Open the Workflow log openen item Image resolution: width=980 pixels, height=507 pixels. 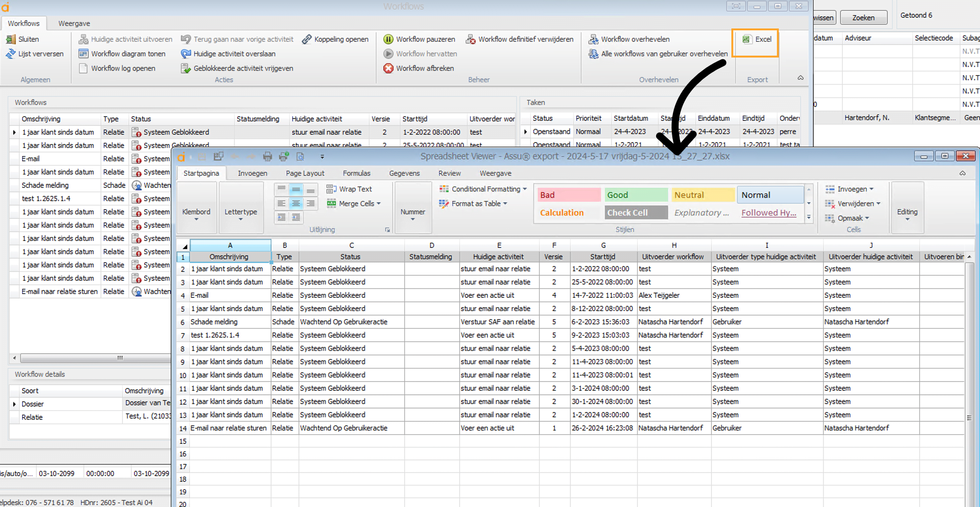(x=117, y=69)
